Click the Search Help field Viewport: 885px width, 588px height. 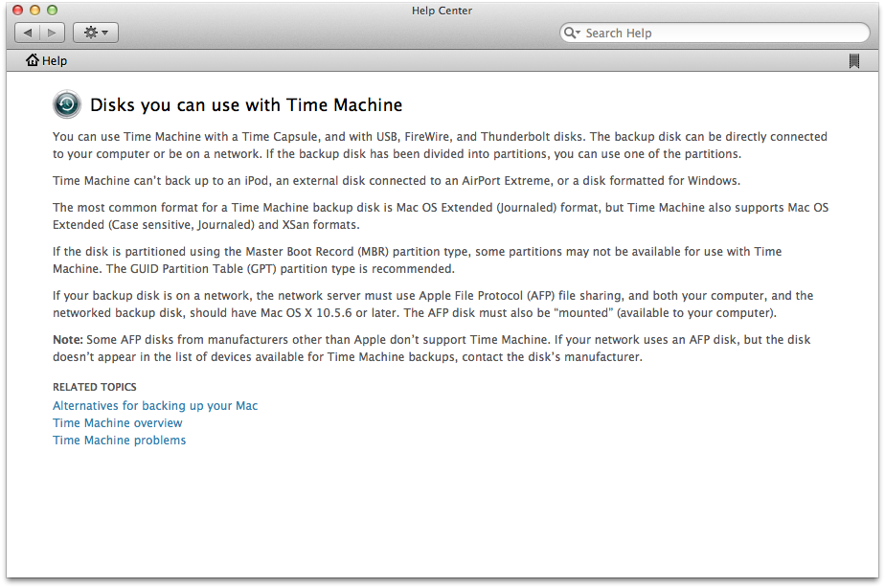tap(715, 33)
